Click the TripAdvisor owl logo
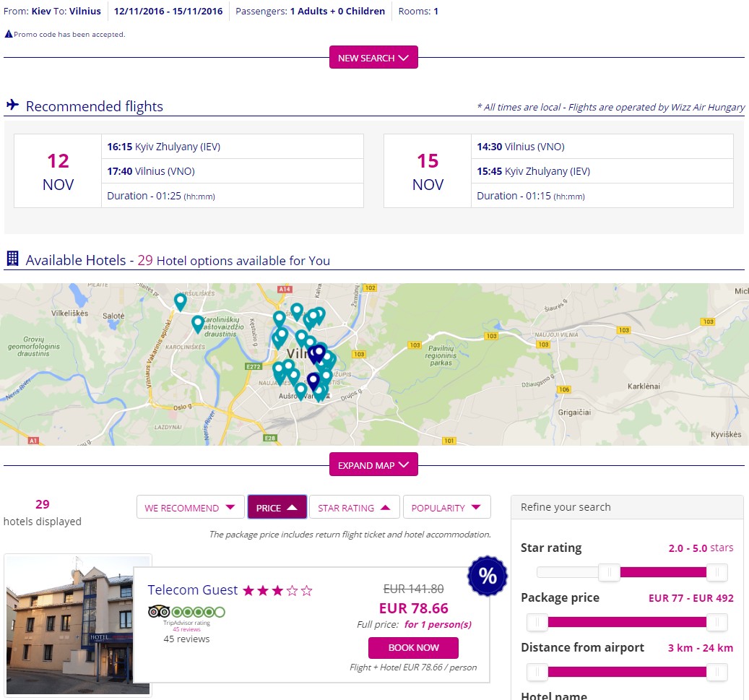749x700 pixels. (159, 611)
